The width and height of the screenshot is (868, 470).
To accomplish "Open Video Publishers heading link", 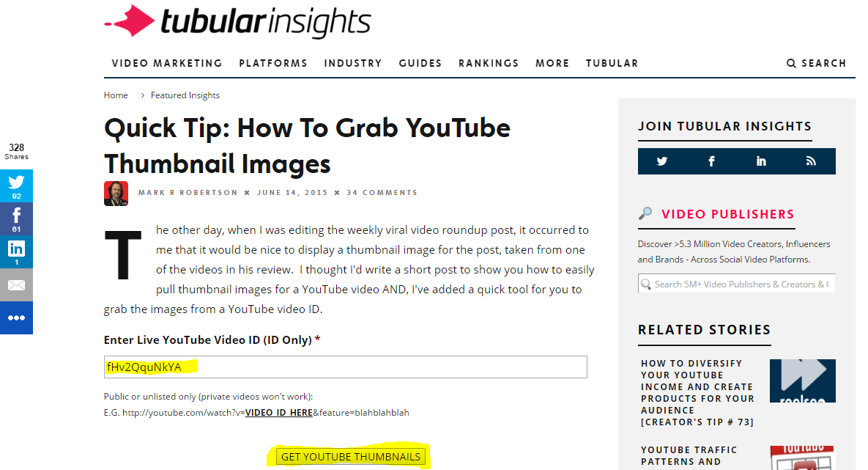I will 727,215.
